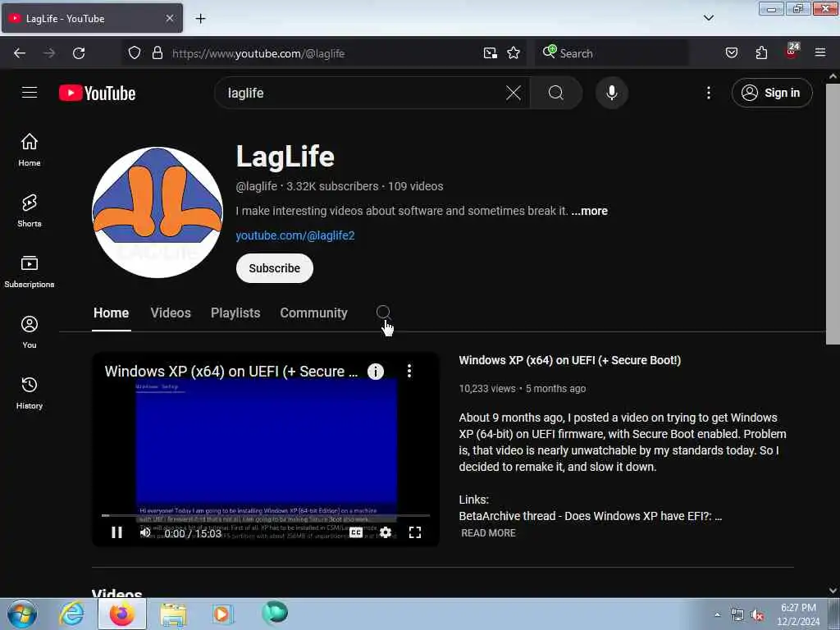Click the Sign in button

tap(772, 93)
